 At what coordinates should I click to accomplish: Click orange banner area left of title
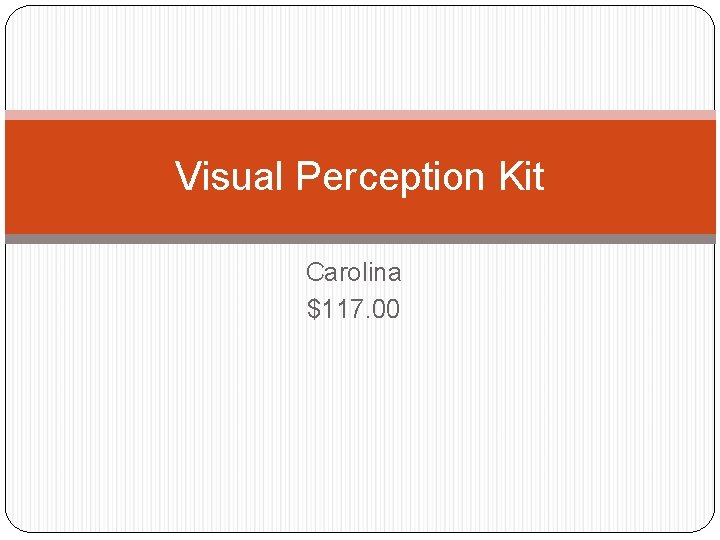[90, 176]
